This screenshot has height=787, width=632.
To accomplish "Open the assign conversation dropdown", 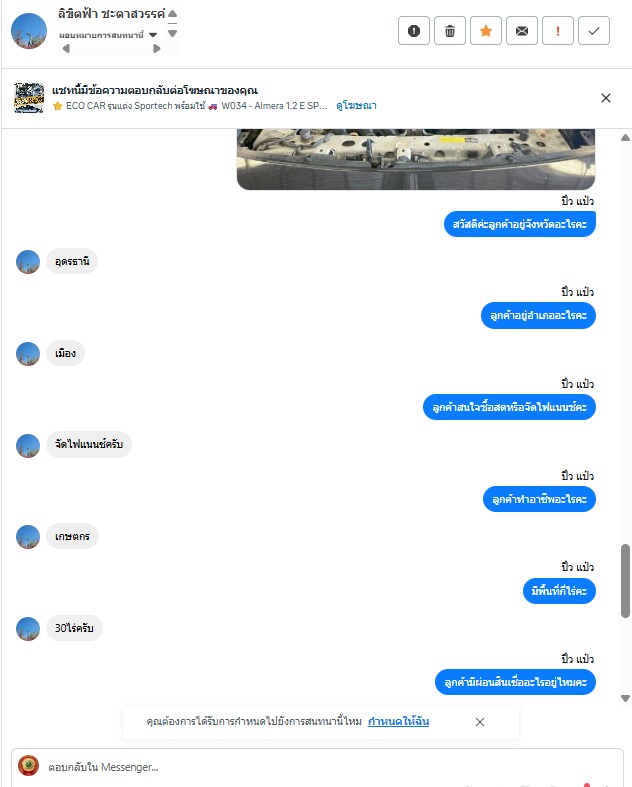I will point(108,35).
